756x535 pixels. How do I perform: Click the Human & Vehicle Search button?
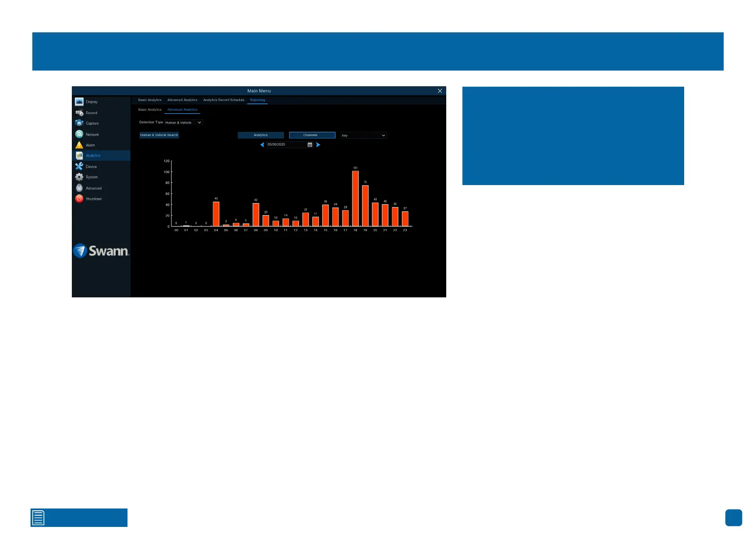click(159, 135)
